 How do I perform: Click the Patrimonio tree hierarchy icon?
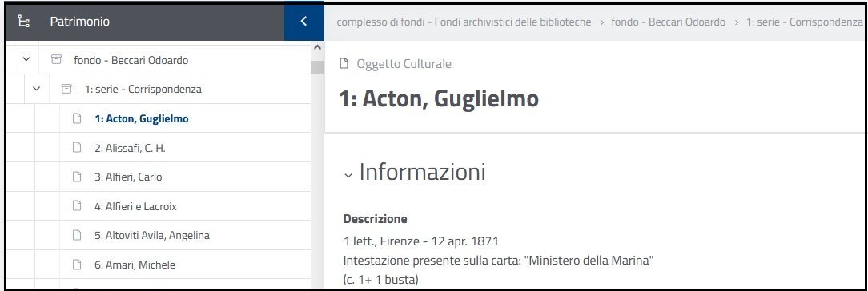[24, 22]
